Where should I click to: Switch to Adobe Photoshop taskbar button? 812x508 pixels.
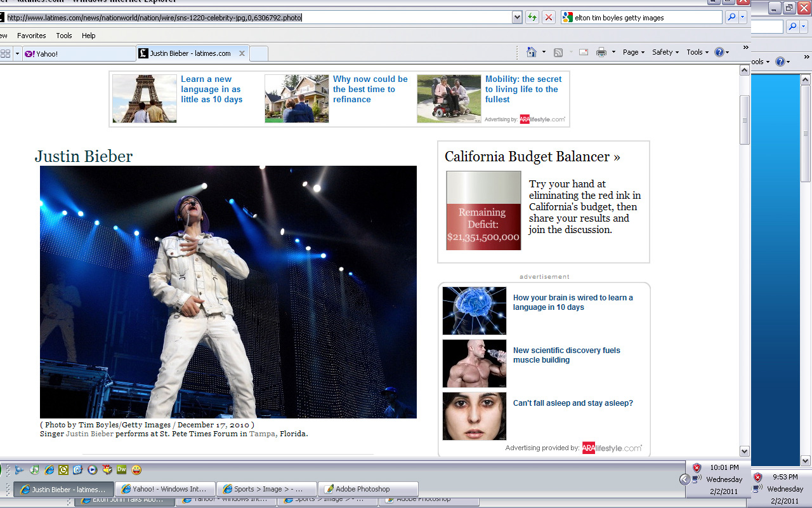coord(368,489)
